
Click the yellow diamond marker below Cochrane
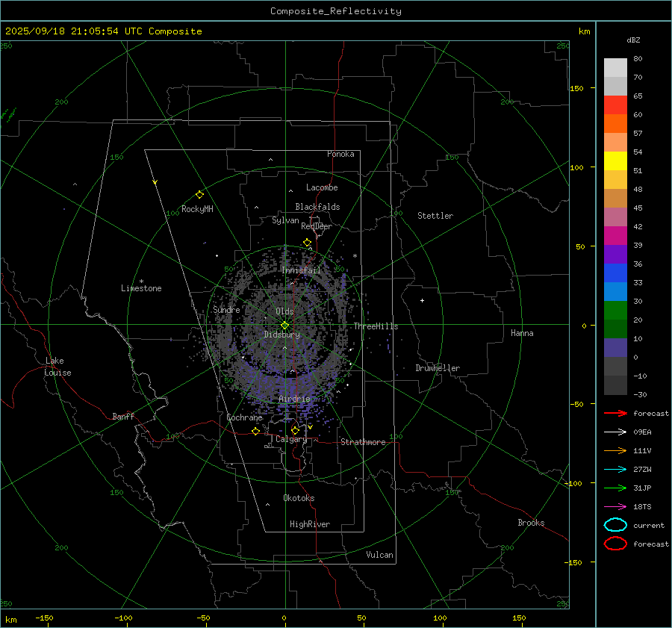255,431
